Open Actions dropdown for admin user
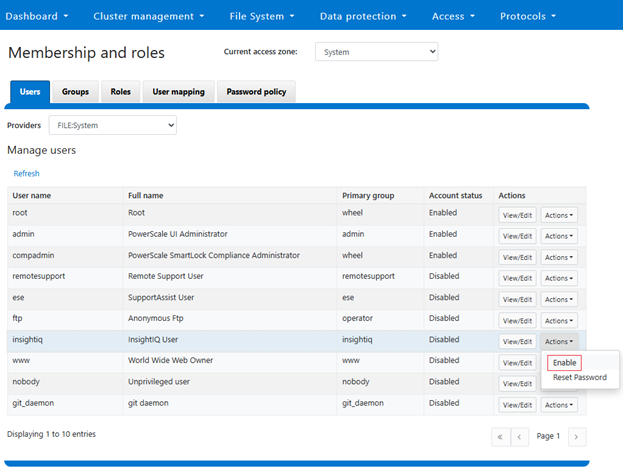This screenshot has width=623, height=468. [559, 236]
